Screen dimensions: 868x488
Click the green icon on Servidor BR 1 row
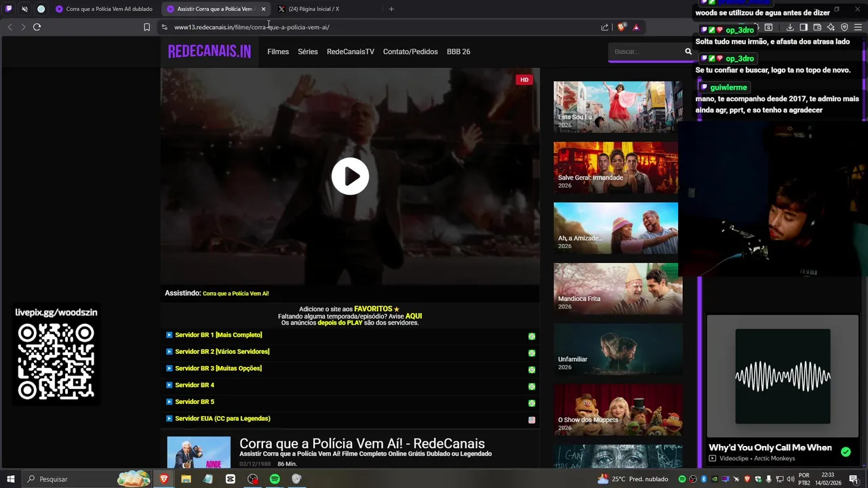[532, 336]
